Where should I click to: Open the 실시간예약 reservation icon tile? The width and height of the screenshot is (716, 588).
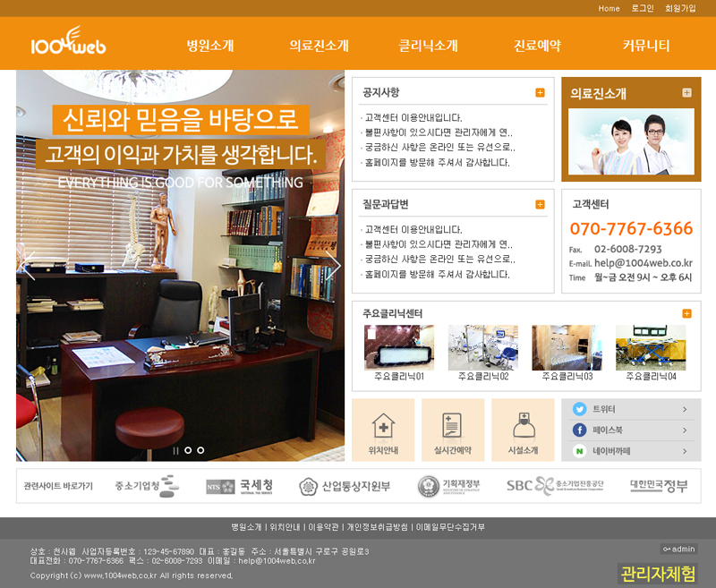453,430
